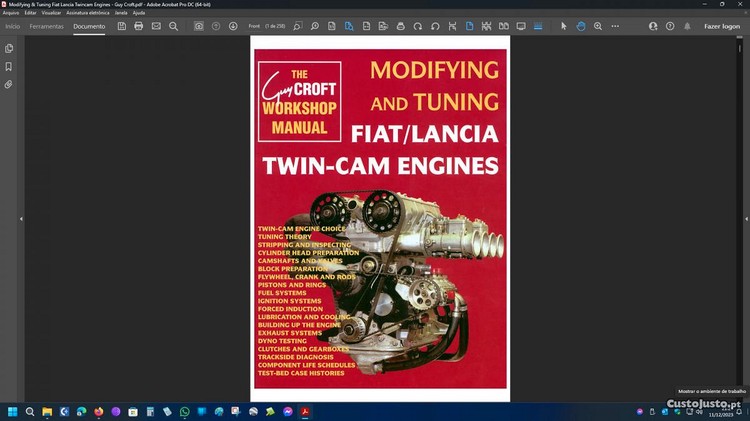Viewport: 750px width, 421px height.
Task: Select the arrow Selection tool
Action: (563, 26)
